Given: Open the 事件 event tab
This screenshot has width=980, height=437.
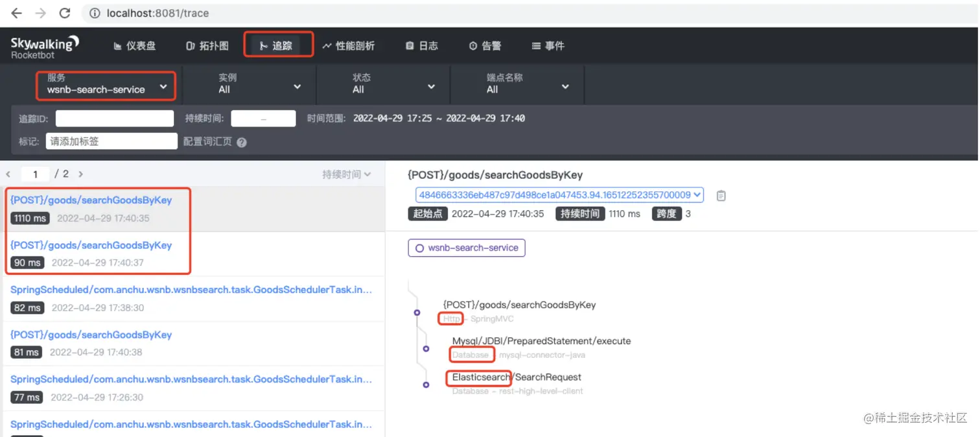Looking at the screenshot, I should [x=548, y=46].
